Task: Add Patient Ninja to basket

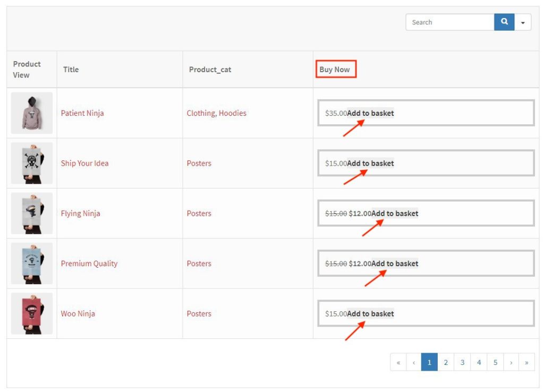Action: click(370, 113)
